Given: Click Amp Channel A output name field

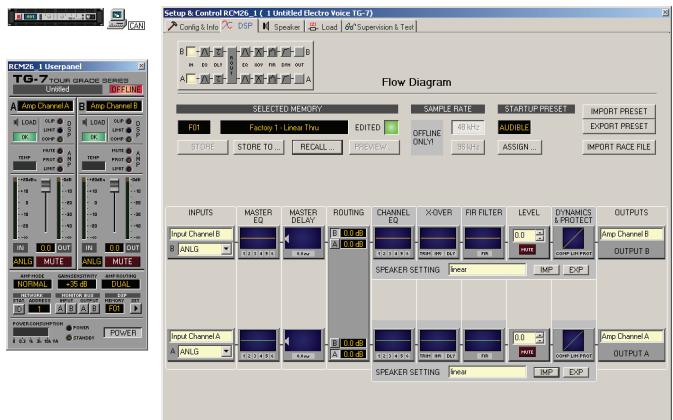Looking at the screenshot, I should (631, 336).
